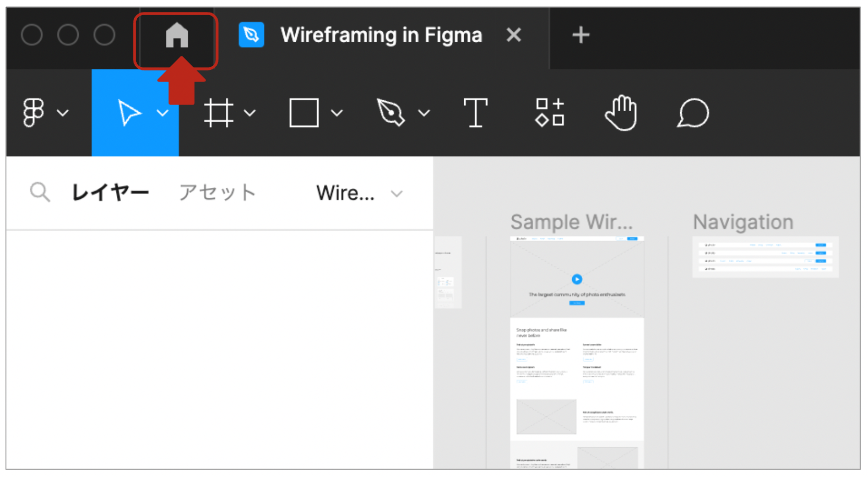Select the Rectangle shape tool
Screen dimensions: 868x477
point(304,113)
